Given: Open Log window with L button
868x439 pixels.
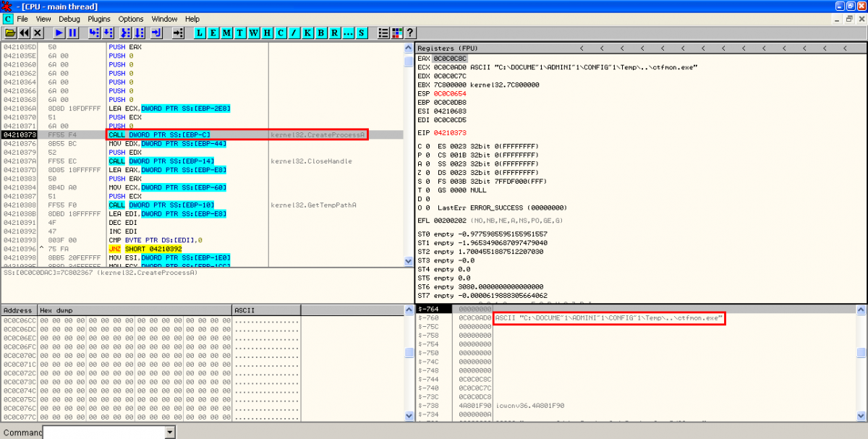Looking at the screenshot, I should 200,33.
